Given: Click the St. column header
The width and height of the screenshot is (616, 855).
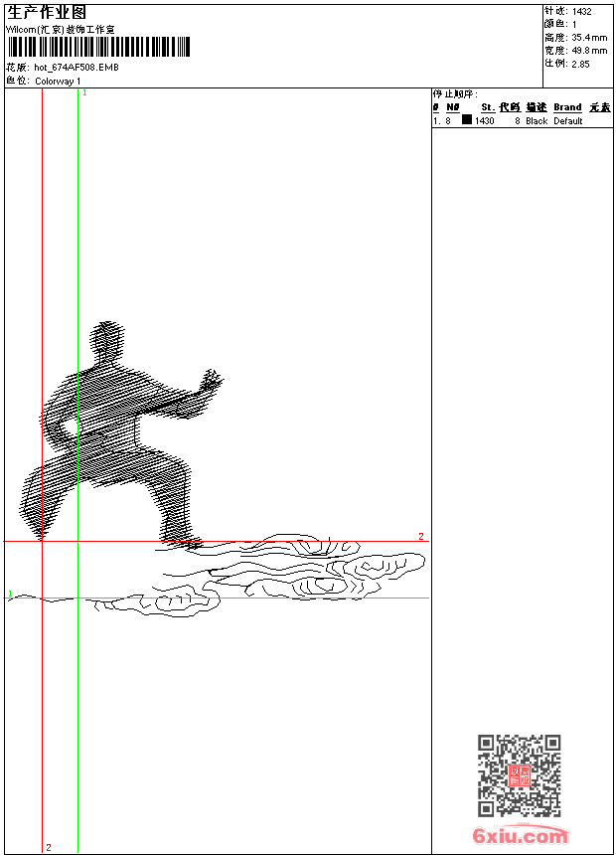Looking at the screenshot, I should tap(488, 107).
